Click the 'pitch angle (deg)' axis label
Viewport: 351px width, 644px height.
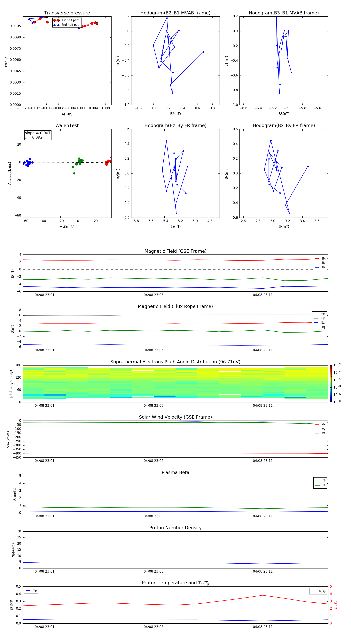click(11, 383)
